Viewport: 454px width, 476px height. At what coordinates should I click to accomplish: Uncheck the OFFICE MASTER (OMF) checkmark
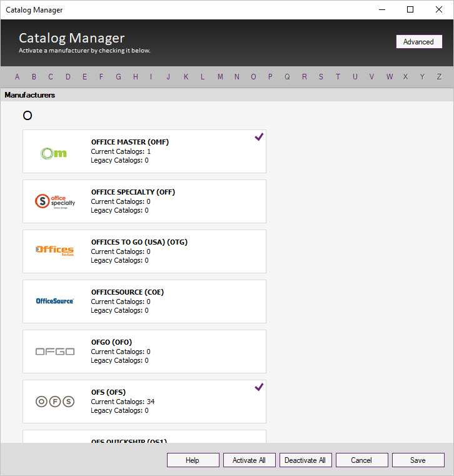pos(259,138)
